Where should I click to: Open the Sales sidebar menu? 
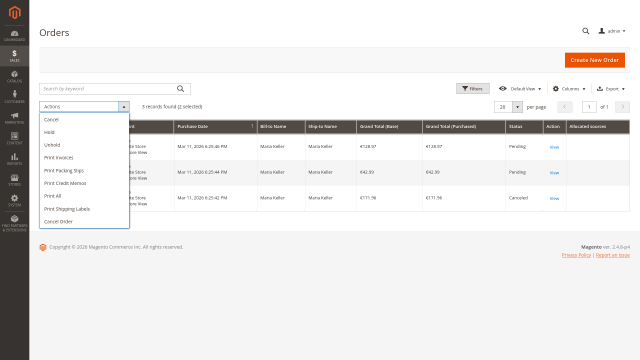[14, 56]
